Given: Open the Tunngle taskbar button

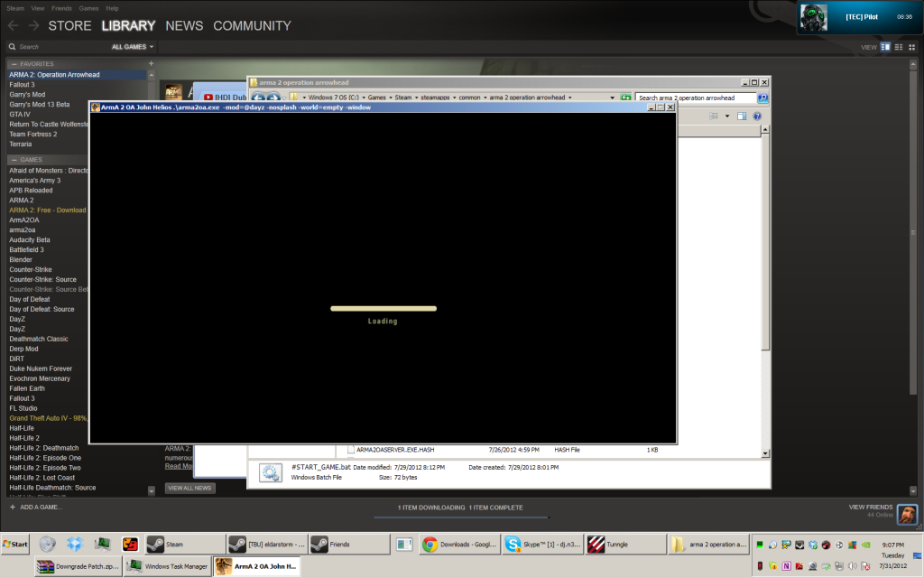Looking at the screenshot, I should [x=621, y=544].
